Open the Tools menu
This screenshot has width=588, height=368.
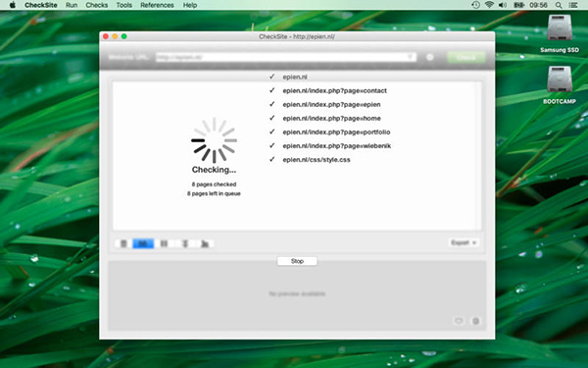123,5
